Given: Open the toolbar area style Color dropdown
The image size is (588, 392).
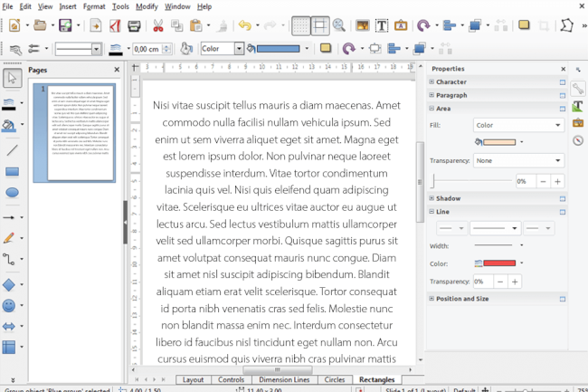Looking at the screenshot, I should pos(223,49).
